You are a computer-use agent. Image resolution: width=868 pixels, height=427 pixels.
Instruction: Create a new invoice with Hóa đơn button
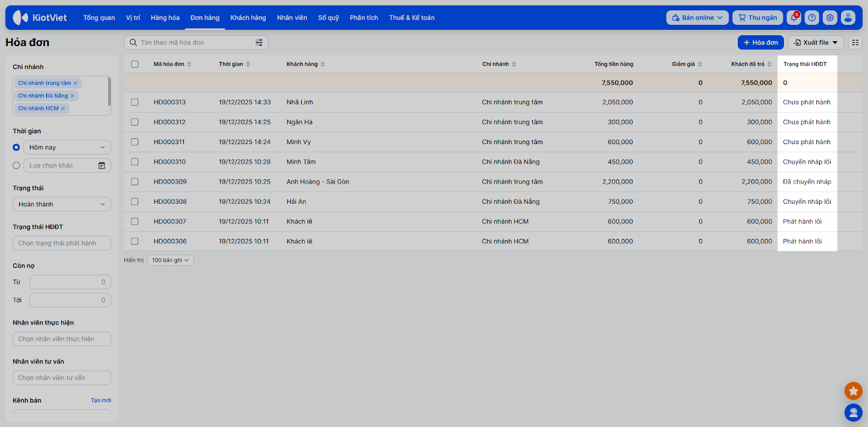pos(761,42)
